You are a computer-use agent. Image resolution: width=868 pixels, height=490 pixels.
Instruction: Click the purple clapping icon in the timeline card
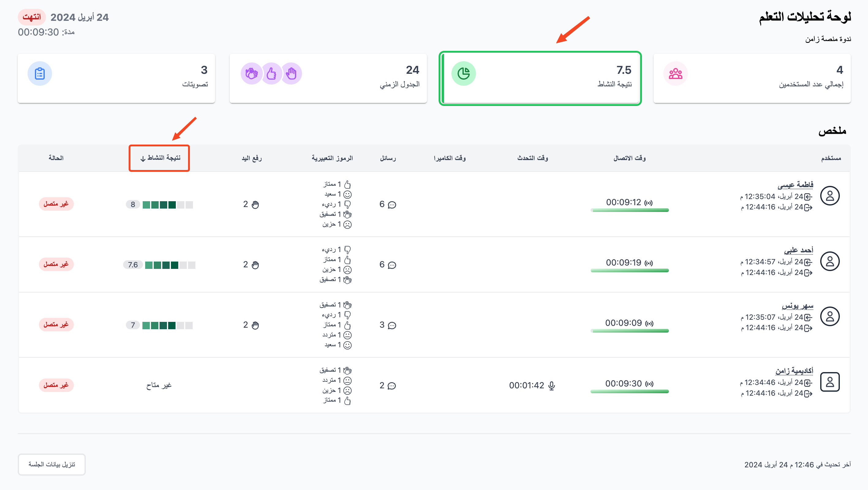pos(251,73)
